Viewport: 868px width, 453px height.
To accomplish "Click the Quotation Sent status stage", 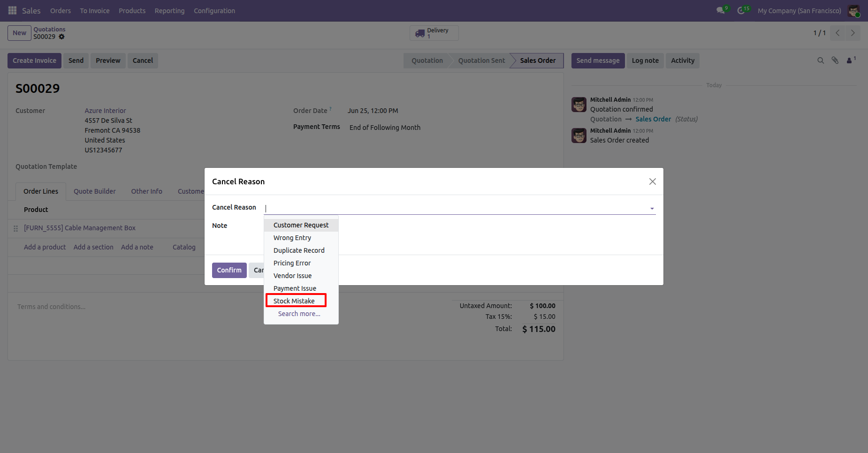I will pyautogui.click(x=481, y=60).
